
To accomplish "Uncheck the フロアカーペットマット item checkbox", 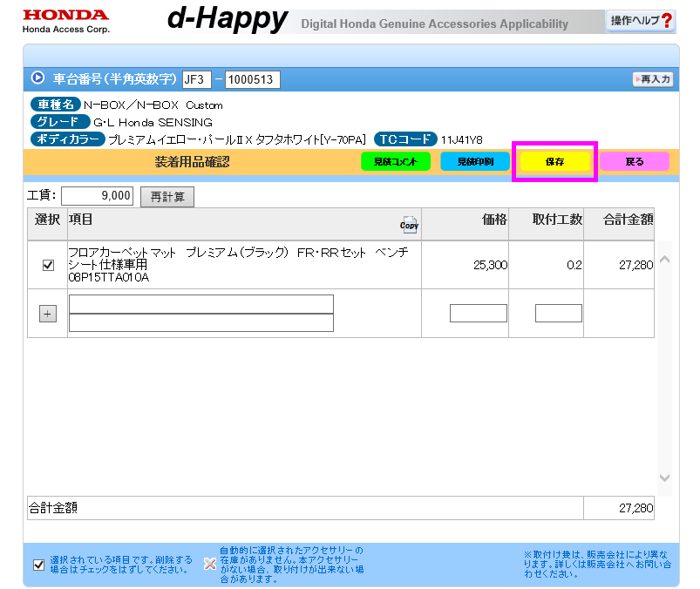I will coord(48,266).
